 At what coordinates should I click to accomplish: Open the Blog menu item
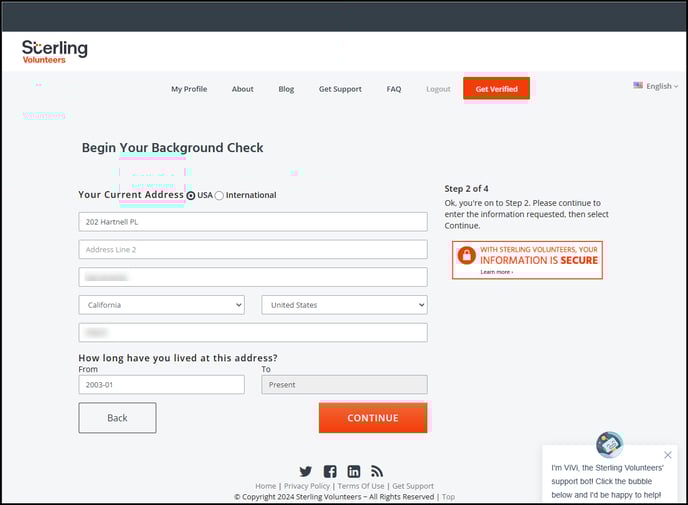[286, 89]
